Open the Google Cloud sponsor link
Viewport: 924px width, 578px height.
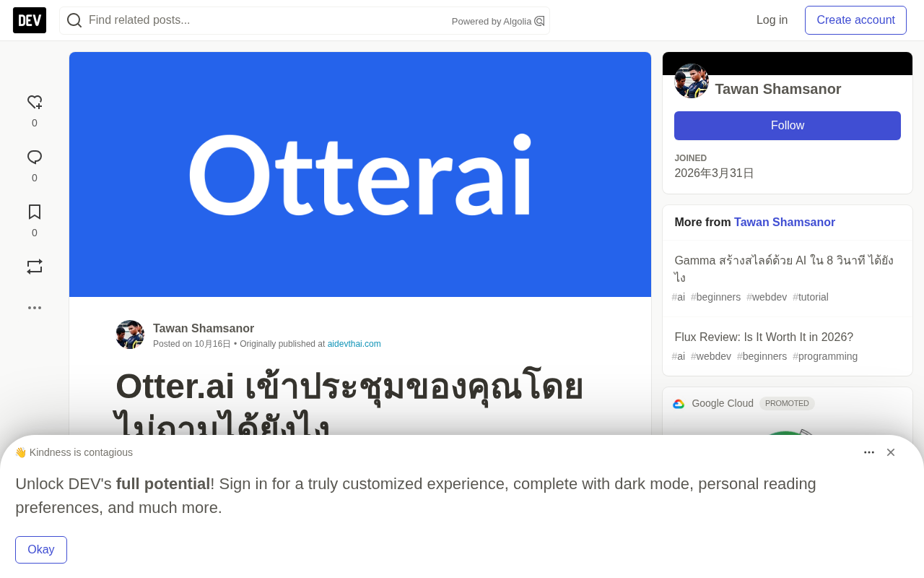pos(723,403)
